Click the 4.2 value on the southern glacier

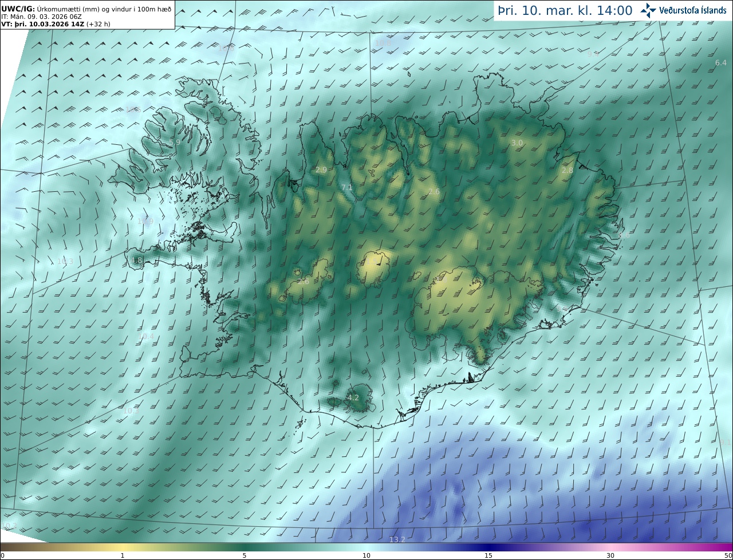tap(353, 397)
